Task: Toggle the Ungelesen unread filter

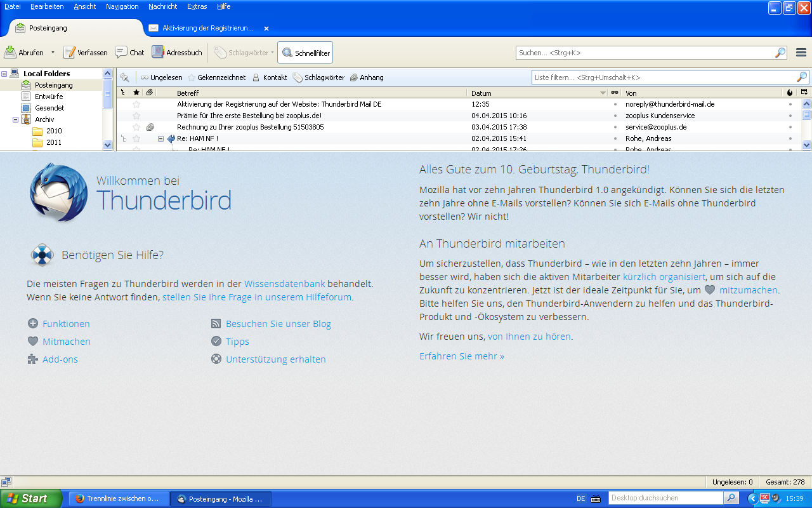Action: point(162,77)
